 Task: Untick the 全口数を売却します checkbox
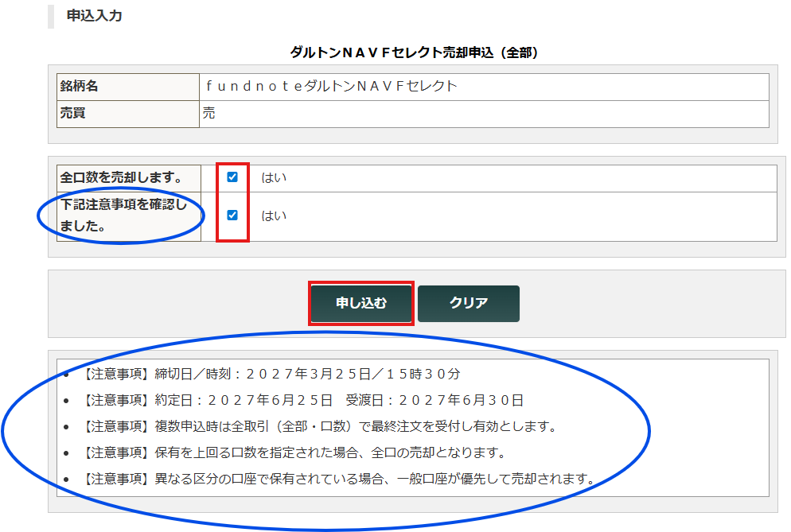click(232, 177)
